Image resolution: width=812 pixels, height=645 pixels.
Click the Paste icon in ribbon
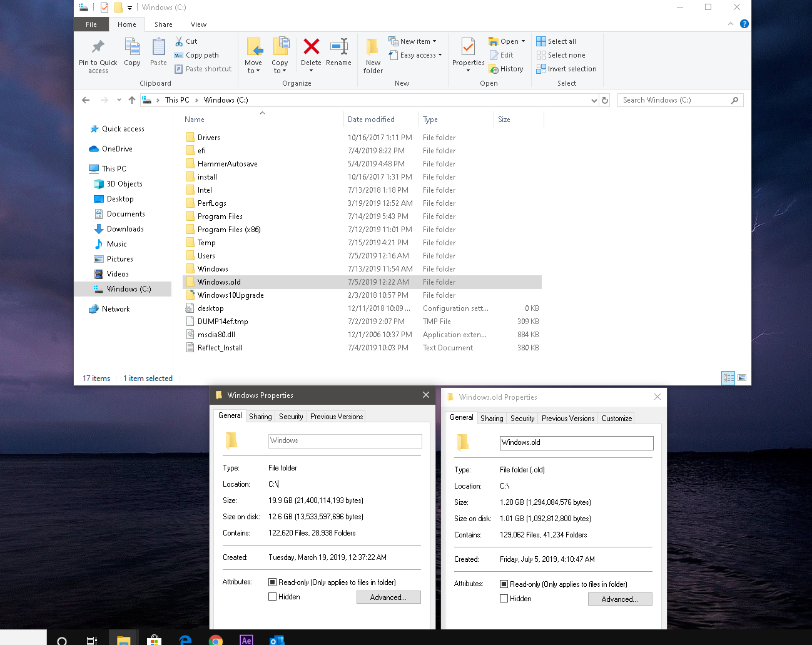pos(159,47)
